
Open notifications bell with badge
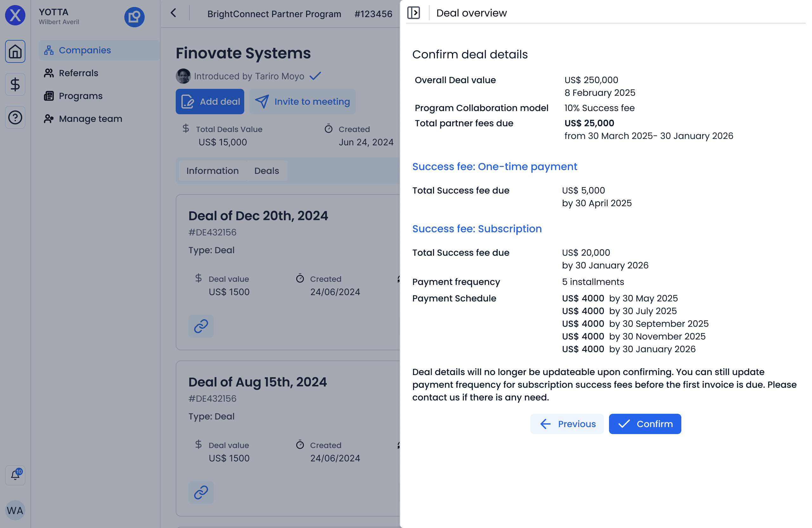(x=15, y=475)
